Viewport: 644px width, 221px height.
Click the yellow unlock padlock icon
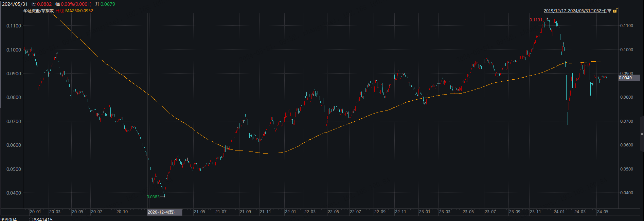coord(615,11)
